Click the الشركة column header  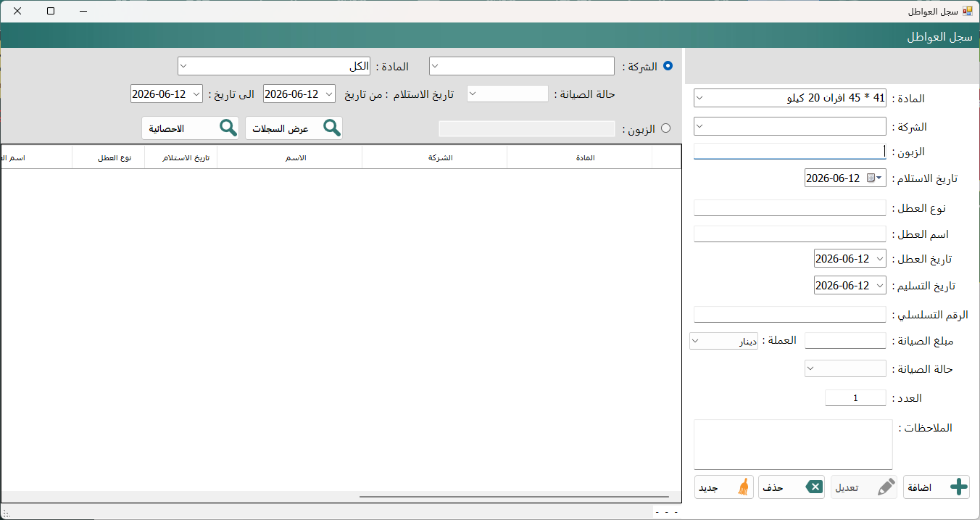pyautogui.click(x=435, y=157)
